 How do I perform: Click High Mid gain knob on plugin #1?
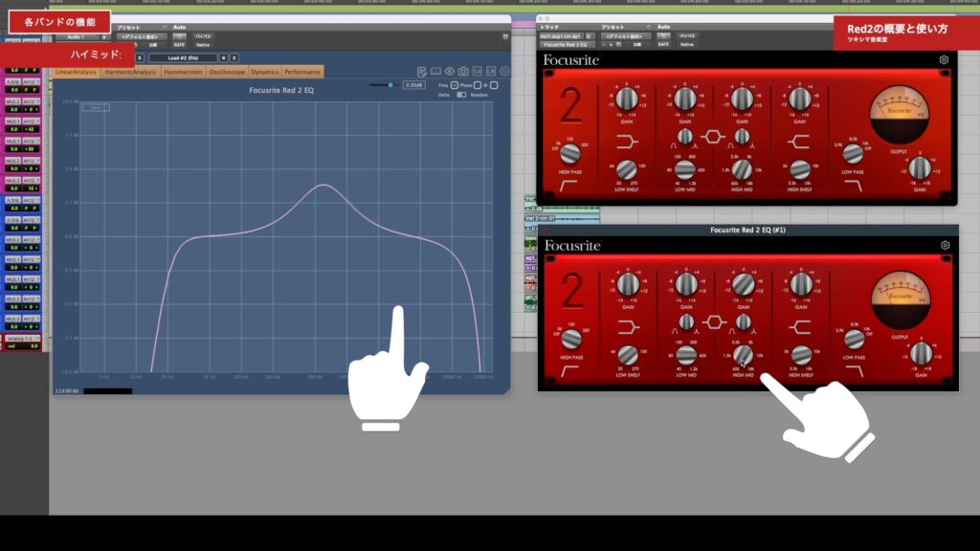(x=743, y=284)
